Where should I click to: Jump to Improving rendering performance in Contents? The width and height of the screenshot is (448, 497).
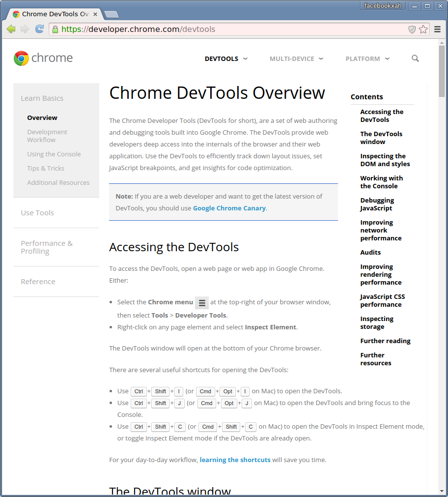pyautogui.click(x=381, y=274)
